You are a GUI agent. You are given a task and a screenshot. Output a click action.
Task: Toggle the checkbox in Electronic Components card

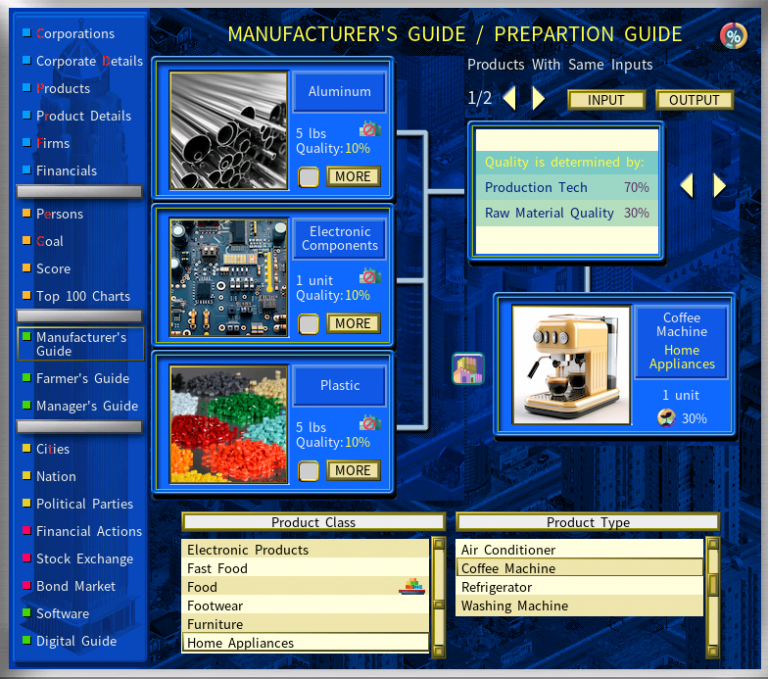[309, 324]
